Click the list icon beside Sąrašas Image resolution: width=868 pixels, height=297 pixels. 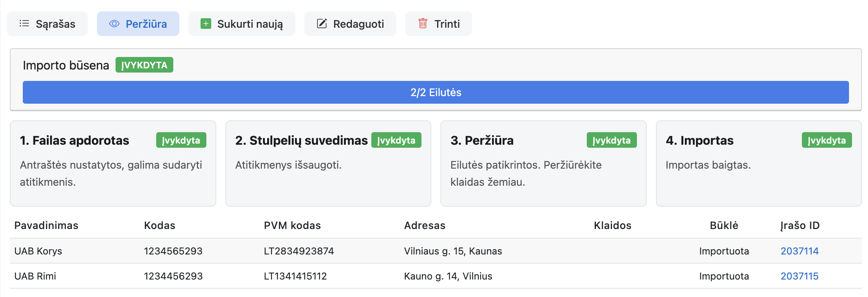[24, 24]
